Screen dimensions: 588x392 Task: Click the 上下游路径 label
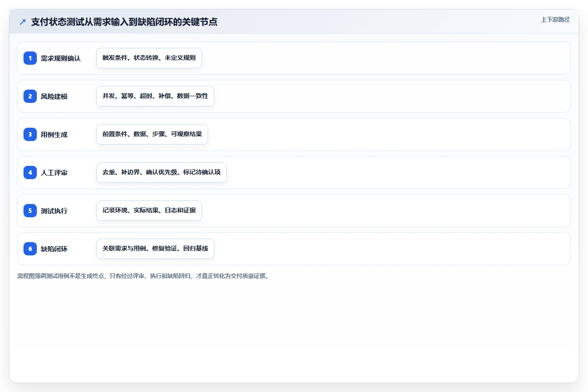(x=555, y=20)
